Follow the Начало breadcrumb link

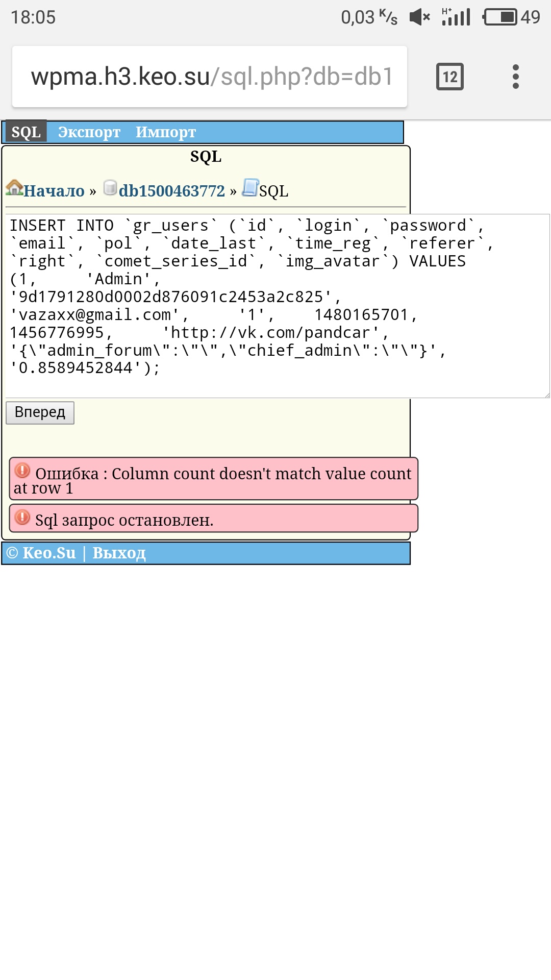(x=54, y=191)
